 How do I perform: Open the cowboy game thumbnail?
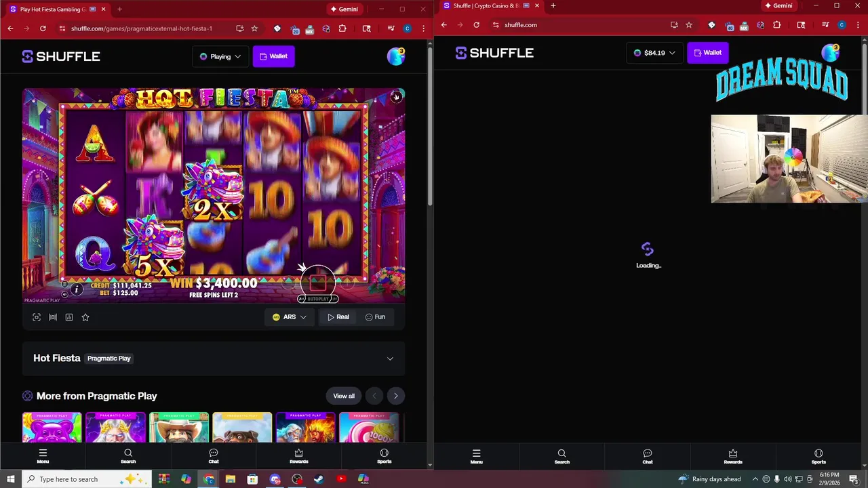coord(178,427)
